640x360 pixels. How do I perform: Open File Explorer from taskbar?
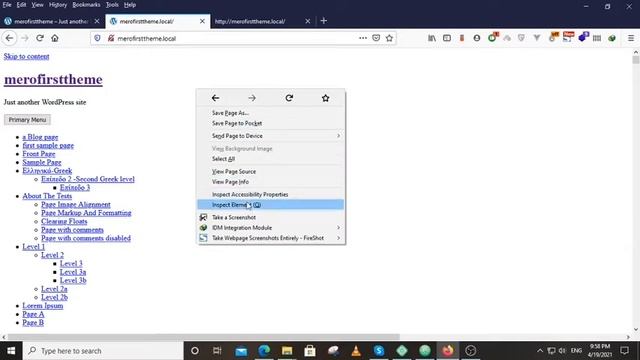click(x=287, y=351)
